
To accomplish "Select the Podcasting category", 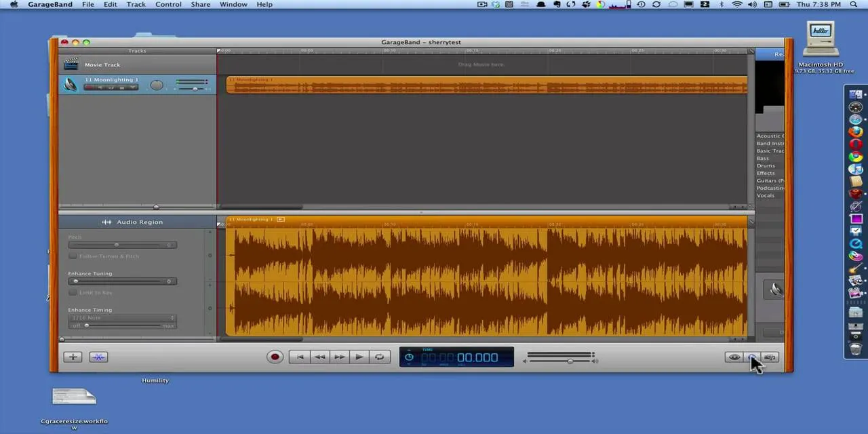I will (x=770, y=188).
